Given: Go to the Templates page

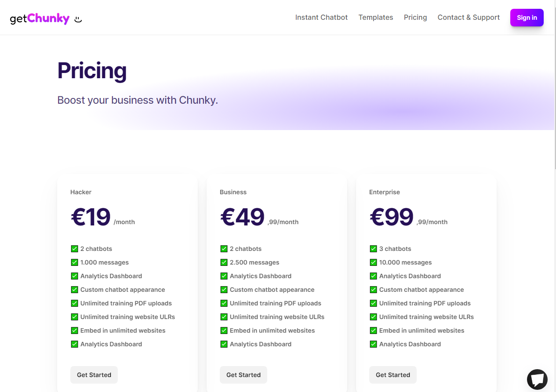Looking at the screenshot, I should 376,18.
